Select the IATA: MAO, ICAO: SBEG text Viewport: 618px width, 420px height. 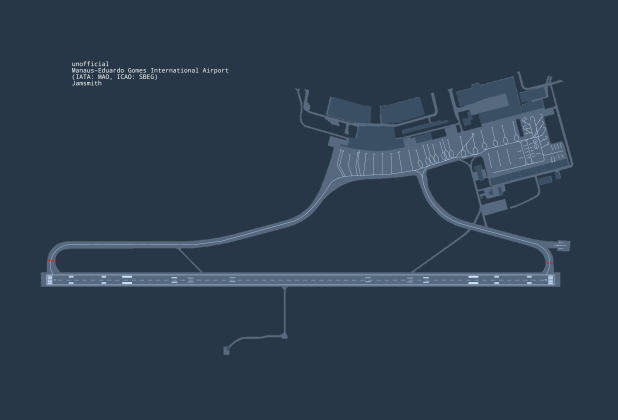pos(115,77)
